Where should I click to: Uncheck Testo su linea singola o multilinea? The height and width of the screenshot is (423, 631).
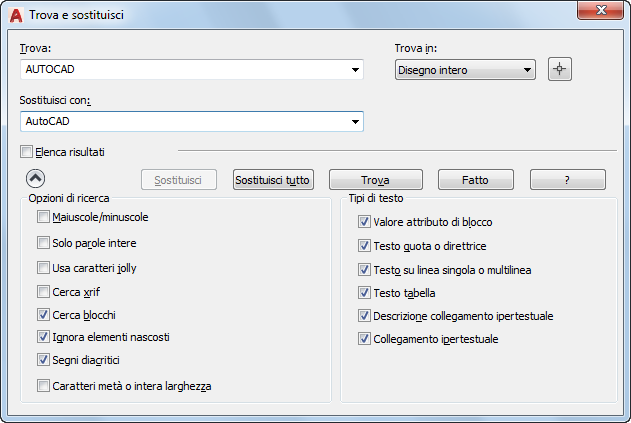364,270
